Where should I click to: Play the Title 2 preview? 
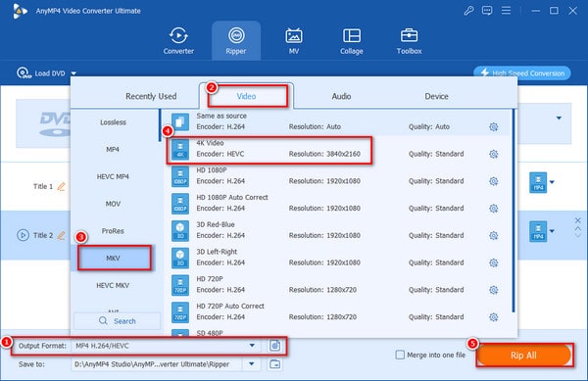[x=23, y=235]
